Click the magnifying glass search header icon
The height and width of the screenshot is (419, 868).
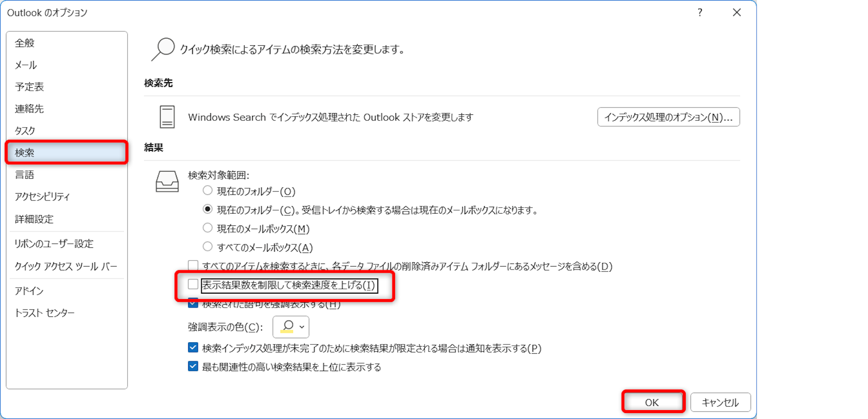coord(163,49)
